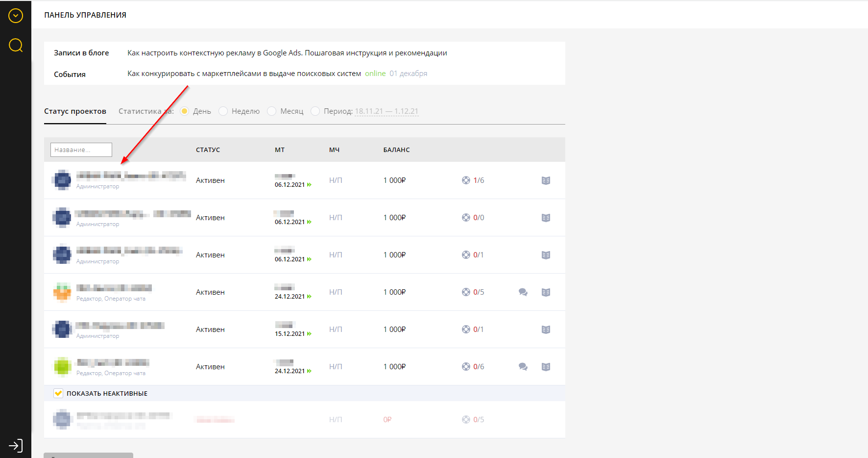Switch to the Статус проектов tab
Screen dimensions: 868x458
click(x=75, y=111)
